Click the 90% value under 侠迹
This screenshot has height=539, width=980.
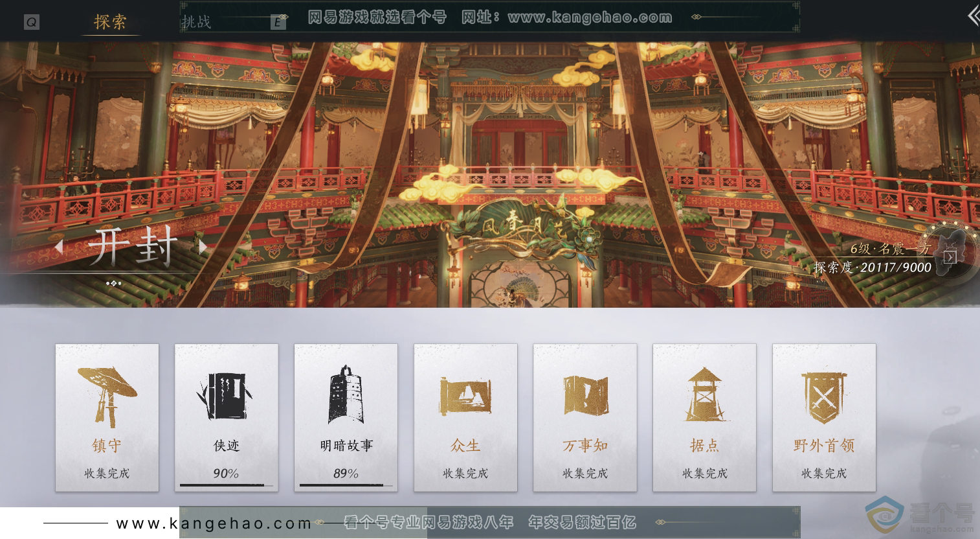226,474
